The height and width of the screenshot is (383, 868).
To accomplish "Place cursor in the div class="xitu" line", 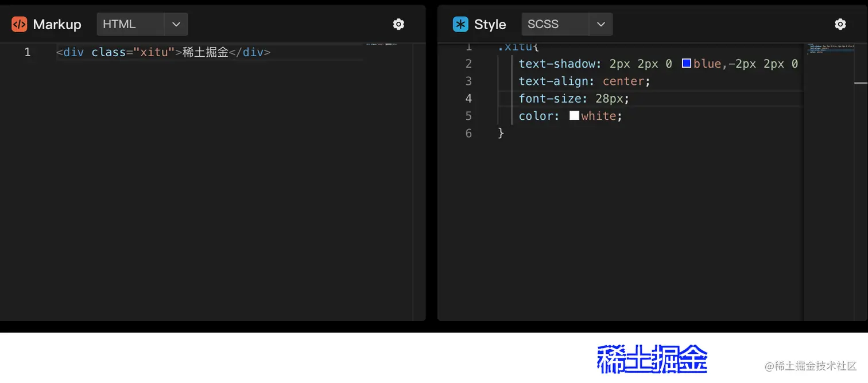I will pyautogui.click(x=163, y=52).
